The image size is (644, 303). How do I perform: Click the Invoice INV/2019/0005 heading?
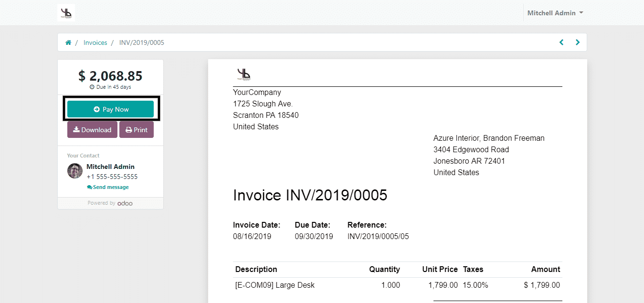310,195
